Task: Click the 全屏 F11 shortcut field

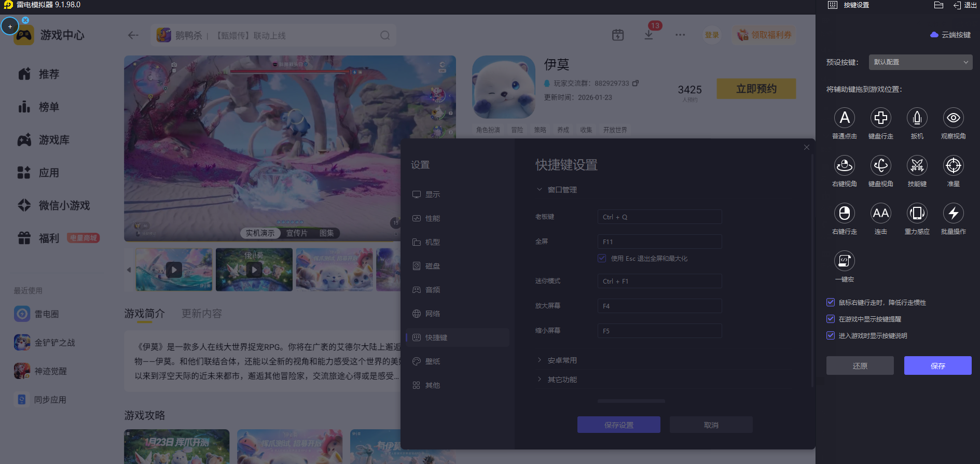Action: [x=659, y=242]
